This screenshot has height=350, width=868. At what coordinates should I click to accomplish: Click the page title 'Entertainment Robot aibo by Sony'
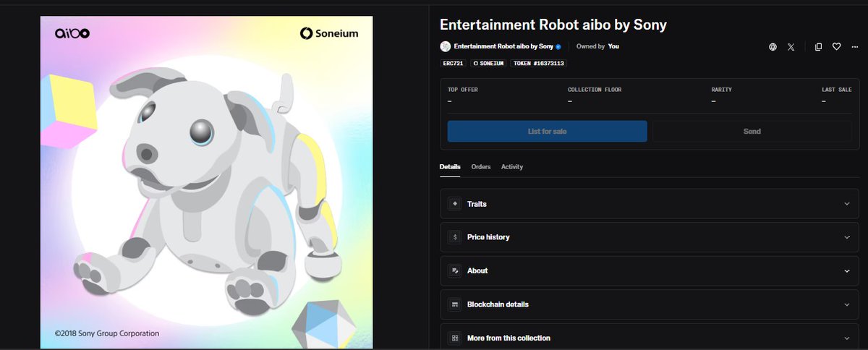click(x=553, y=25)
